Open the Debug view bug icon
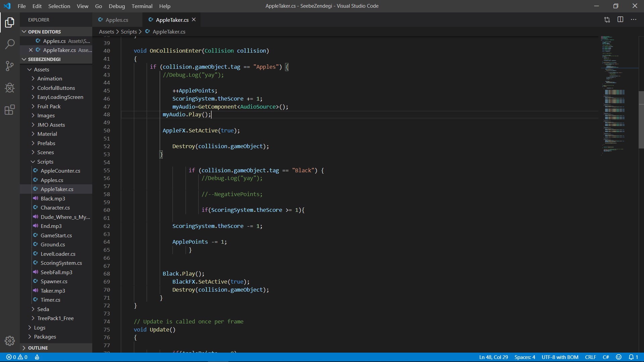 (x=10, y=87)
